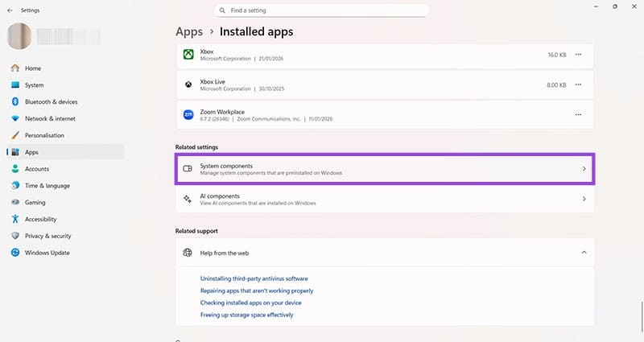Image resolution: width=644 pixels, height=342 pixels.
Task: Open Uninstalling third-party antivirus software link
Action: (254, 278)
